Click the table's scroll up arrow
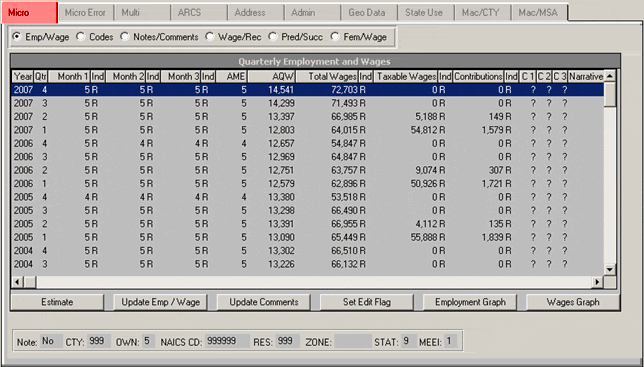Image resolution: width=644 pixels, height=367 pixels. 610,76
